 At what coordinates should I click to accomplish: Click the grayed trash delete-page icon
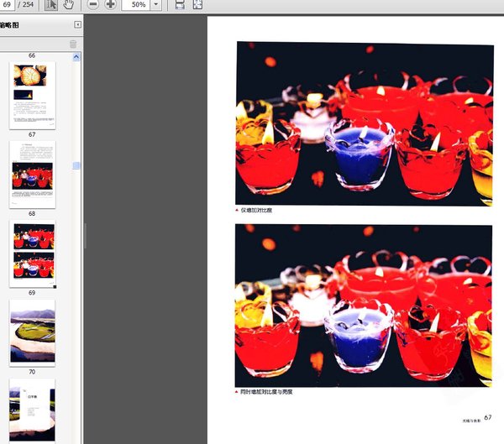[73, 44]
